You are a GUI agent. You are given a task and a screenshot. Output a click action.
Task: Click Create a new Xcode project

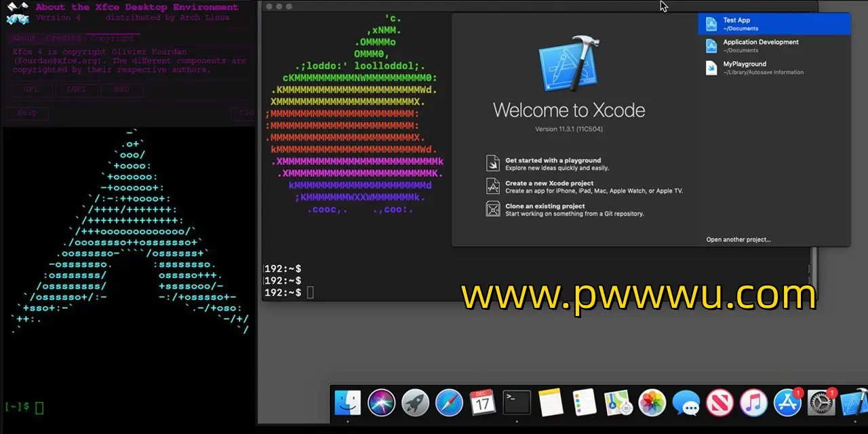(549, 186)
